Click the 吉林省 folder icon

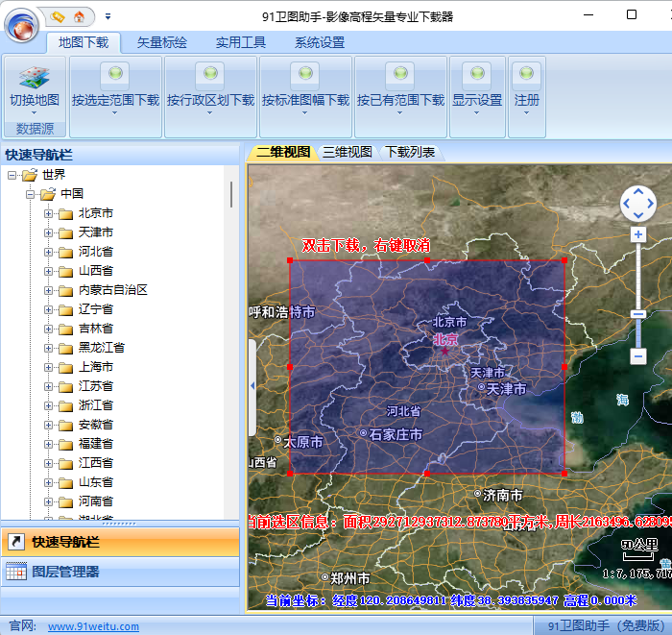pyautogui.click(x=65, y=330)
